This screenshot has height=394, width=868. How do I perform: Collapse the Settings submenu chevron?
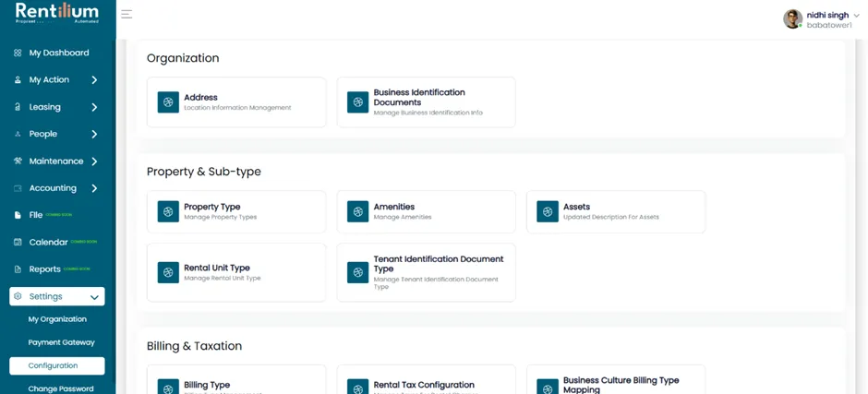coord(94,297)
